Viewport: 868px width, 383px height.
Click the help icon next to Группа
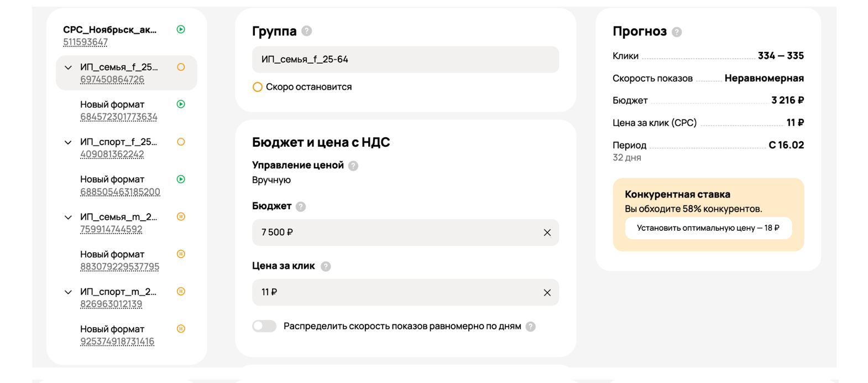coord(307,31)
